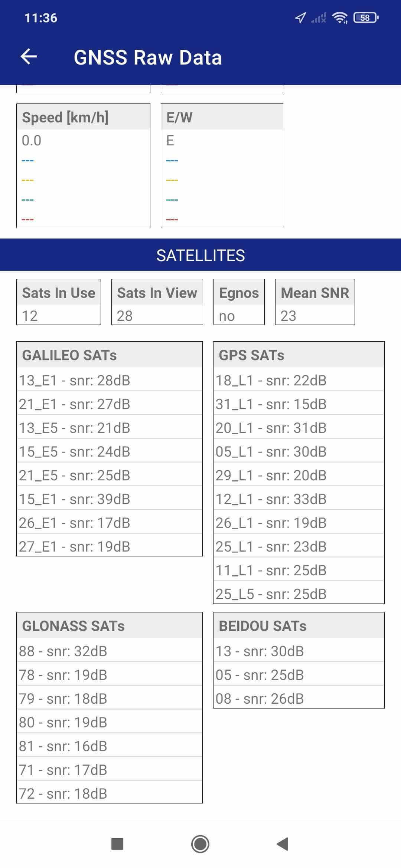
Task: Tap BeiDou satellite 08 row
Action: pos(299,698)
